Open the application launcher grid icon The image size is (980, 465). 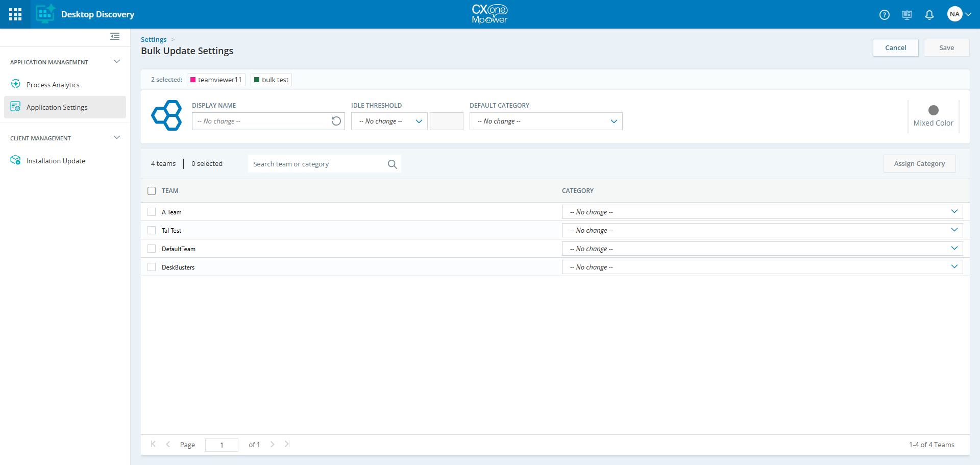click(x=15, y=14)
